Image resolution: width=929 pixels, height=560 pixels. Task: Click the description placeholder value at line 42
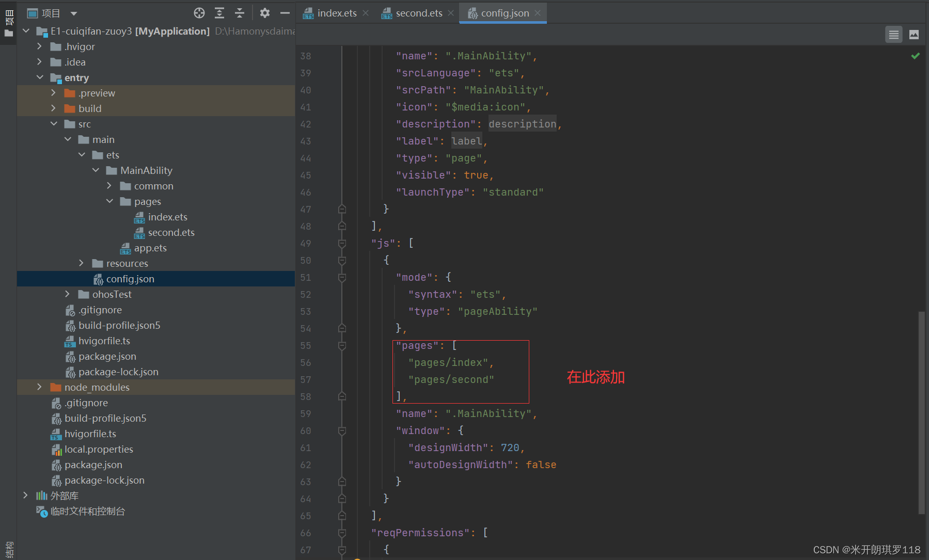tap(522, 124)
